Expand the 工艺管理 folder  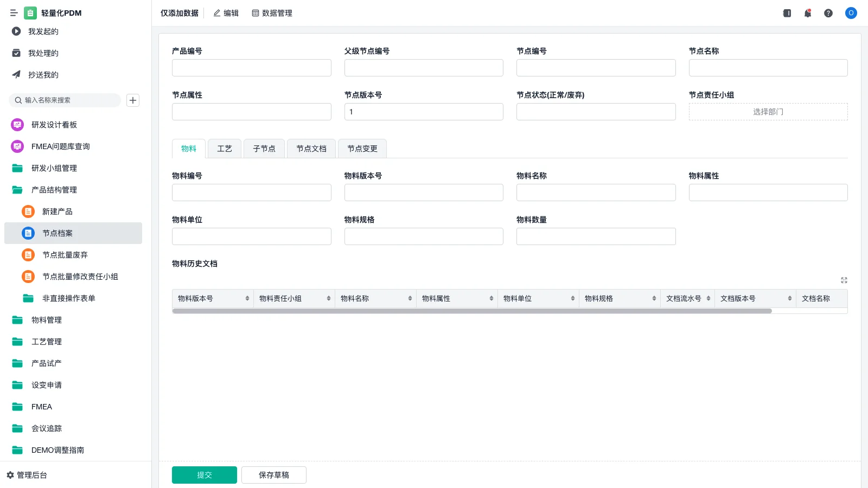47,342
